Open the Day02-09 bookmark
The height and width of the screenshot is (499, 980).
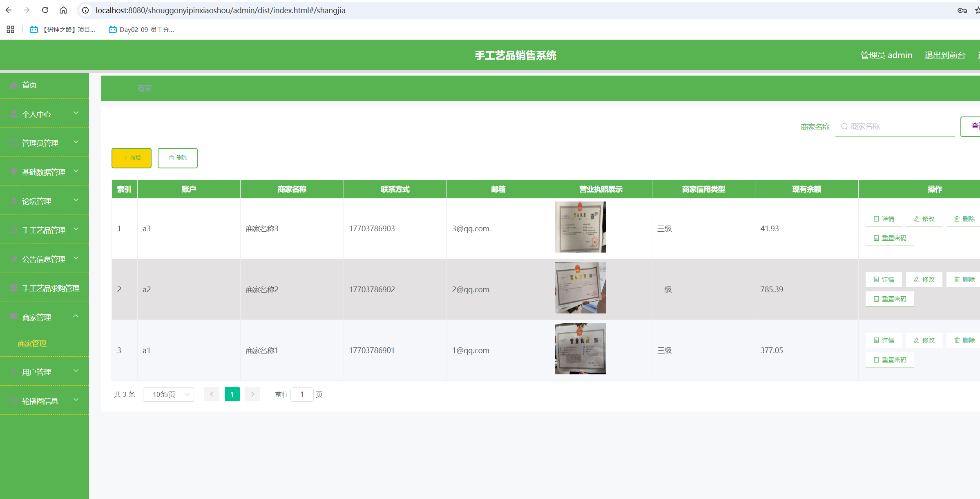[141, 29]
